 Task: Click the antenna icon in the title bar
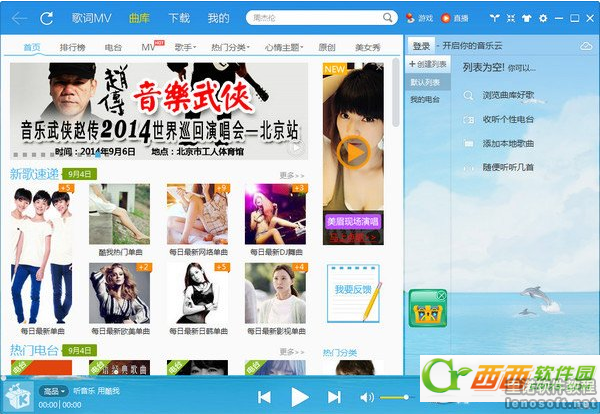point(494,18)
